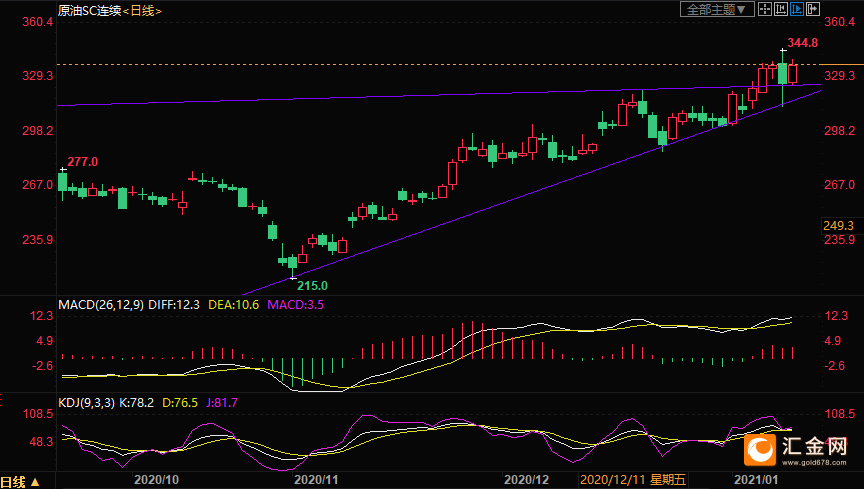Image resolution: width=864 pixels, height=489 pixels.
Task: Click the 2020/11 date axis label
Action: pos(316,480)
